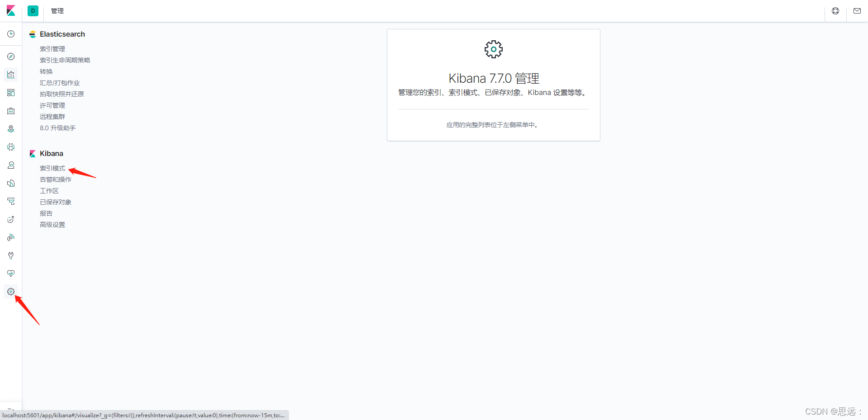Select 高级设置 in Kibana section

pos(52,225)
